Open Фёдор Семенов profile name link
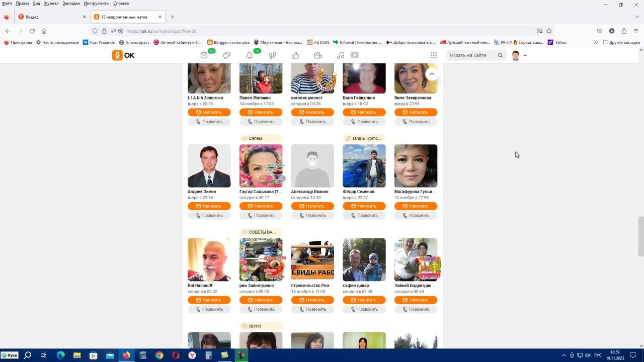Image resolution: width=644 pixels, height=362 pixels. [358, 192]
